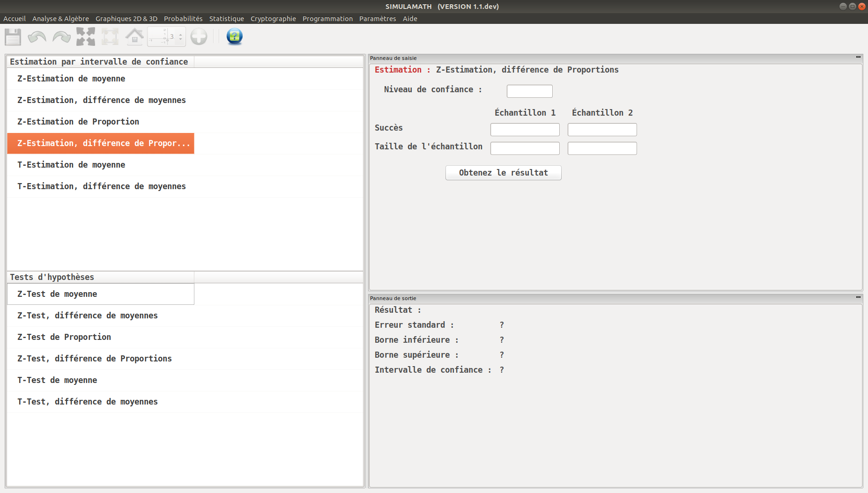Image resolution: width=868 pixels, height=493 pixels.
Task: Select Z-Estimation, différence de moyennes
Action: coord(101,100)
